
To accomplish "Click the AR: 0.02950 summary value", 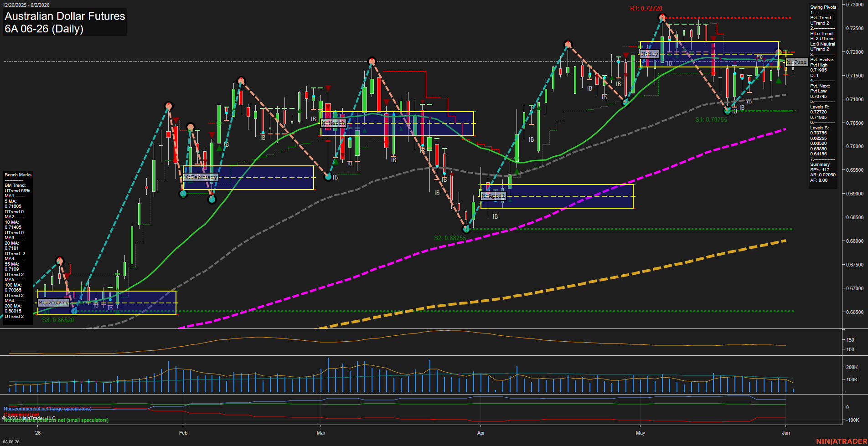I will [x=823, y=175].
